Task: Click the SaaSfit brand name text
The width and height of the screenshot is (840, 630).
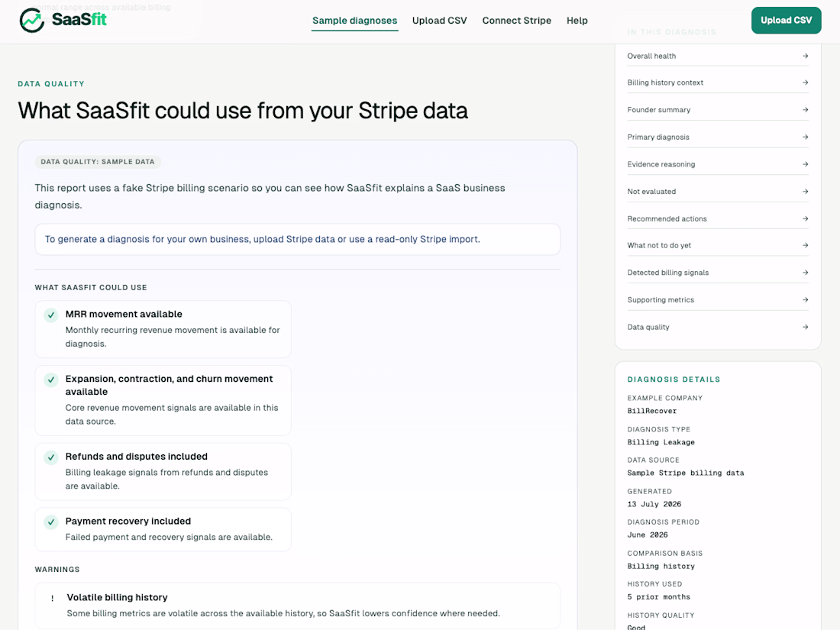Action: pyautogui.click(x=79, y=20)
